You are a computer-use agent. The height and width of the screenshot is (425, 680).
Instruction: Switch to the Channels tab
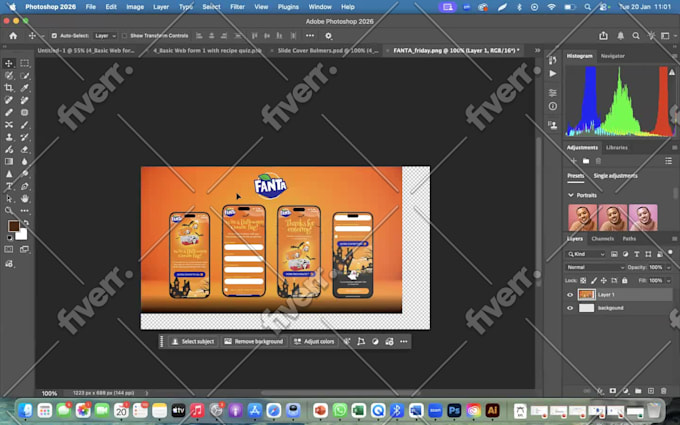click(x=602, y=239)
